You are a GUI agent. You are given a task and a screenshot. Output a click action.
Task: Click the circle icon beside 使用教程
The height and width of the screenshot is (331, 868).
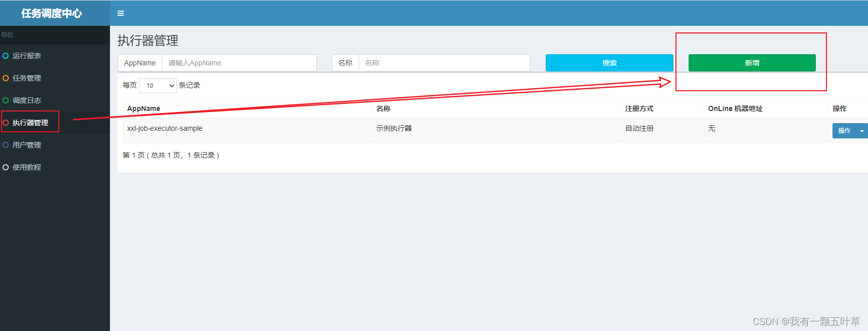pyautogui.click(x=6, y=167)
